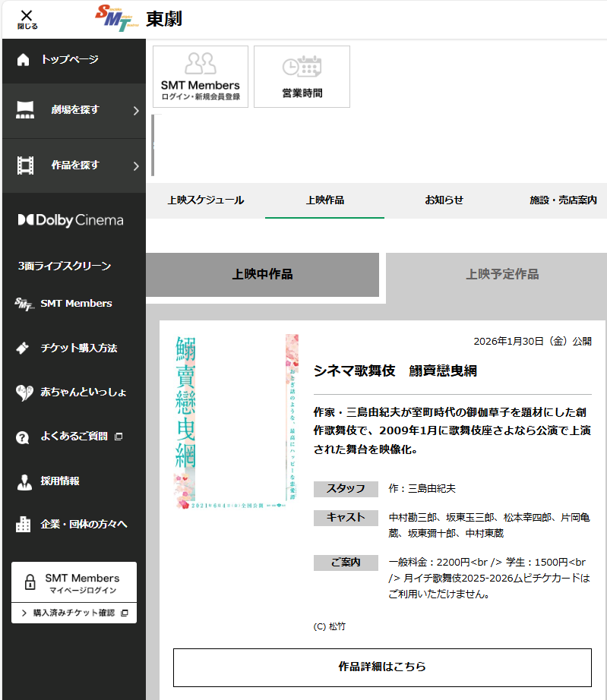This screenshot has height=700, width=607.
Task: Open トップページ menu entry
Action: tap(70, 59)
